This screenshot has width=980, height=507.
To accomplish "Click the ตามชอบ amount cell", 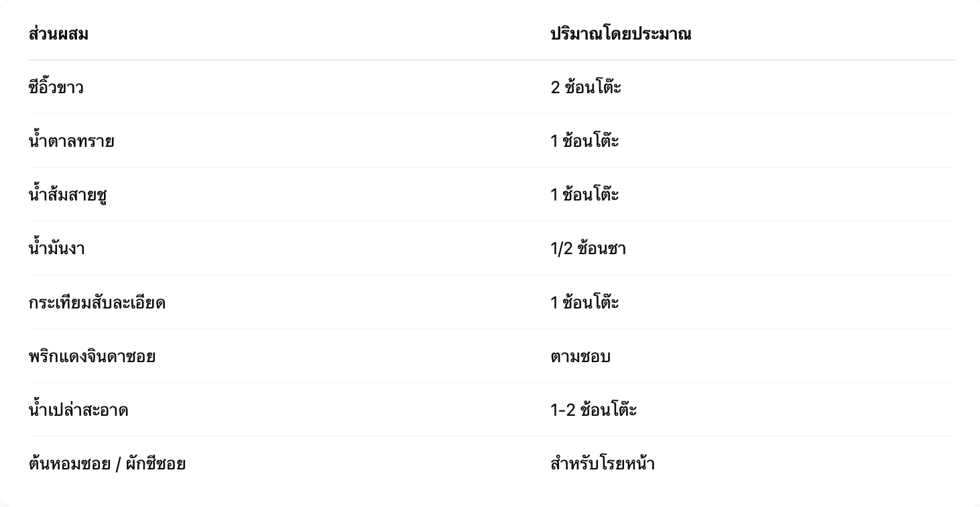I will 580,357.
